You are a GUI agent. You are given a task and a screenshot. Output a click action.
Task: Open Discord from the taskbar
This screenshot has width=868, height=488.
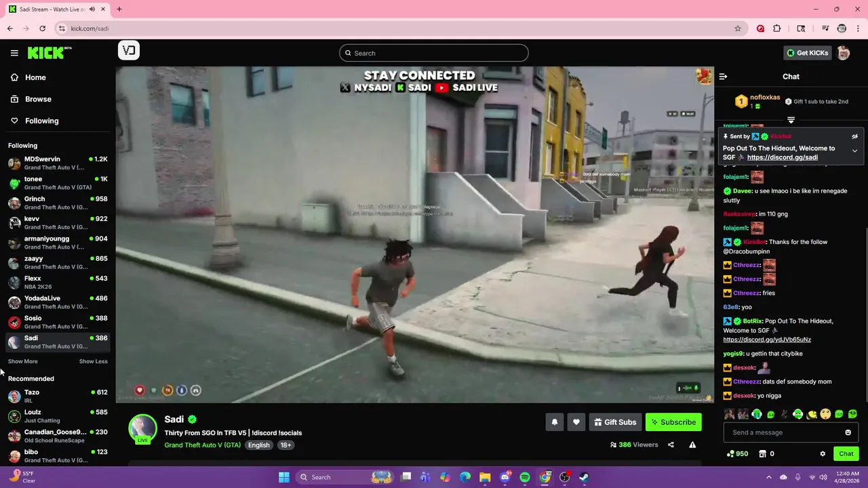tap(505, 477)
